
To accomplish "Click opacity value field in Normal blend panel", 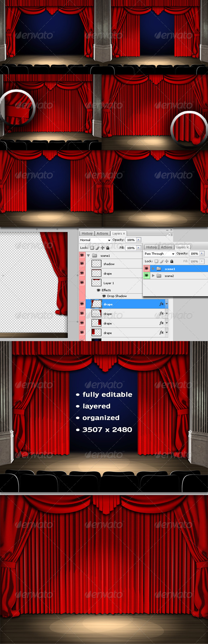I will [x=131, y=240].
